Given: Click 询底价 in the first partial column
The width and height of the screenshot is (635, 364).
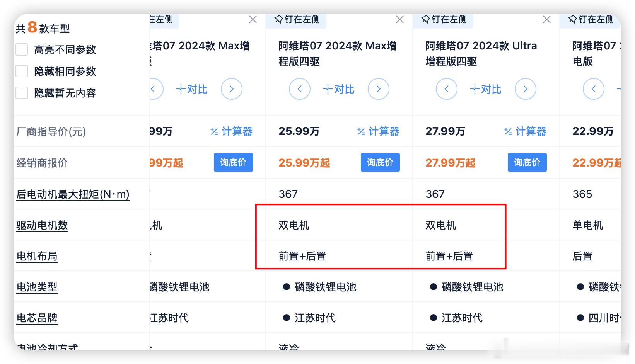Looking at the screenshot, I should coord(233,163).
